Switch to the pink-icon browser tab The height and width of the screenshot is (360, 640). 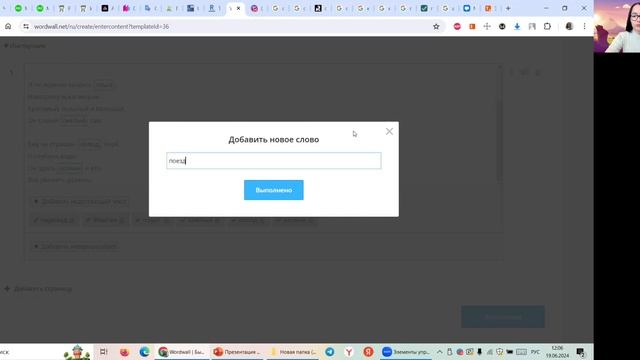pyautogui.click(x=127, y=8)
